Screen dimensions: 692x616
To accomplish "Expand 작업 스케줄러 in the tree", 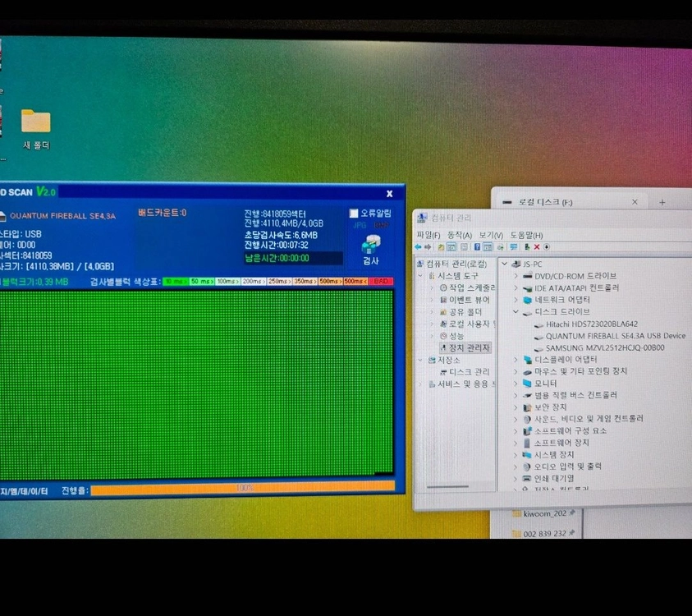I will 432,288.
